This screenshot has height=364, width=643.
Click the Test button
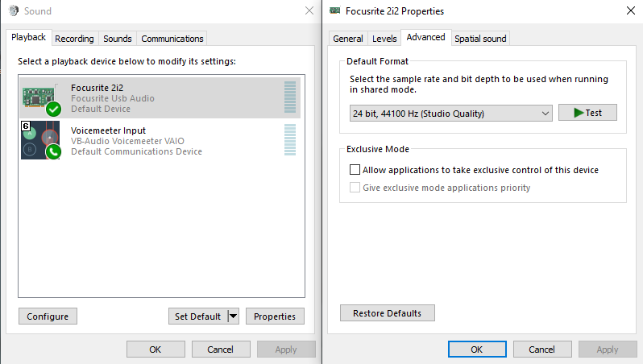[587, 113]
